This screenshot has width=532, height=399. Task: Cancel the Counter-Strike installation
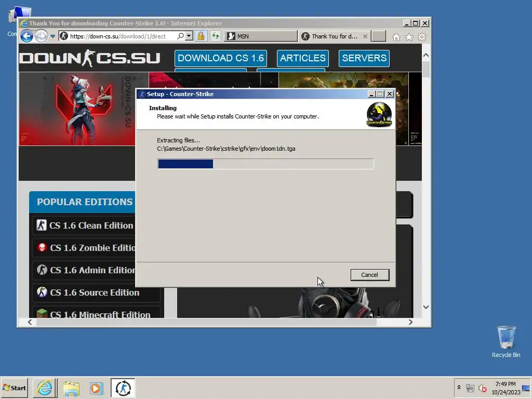click(370, 275)
